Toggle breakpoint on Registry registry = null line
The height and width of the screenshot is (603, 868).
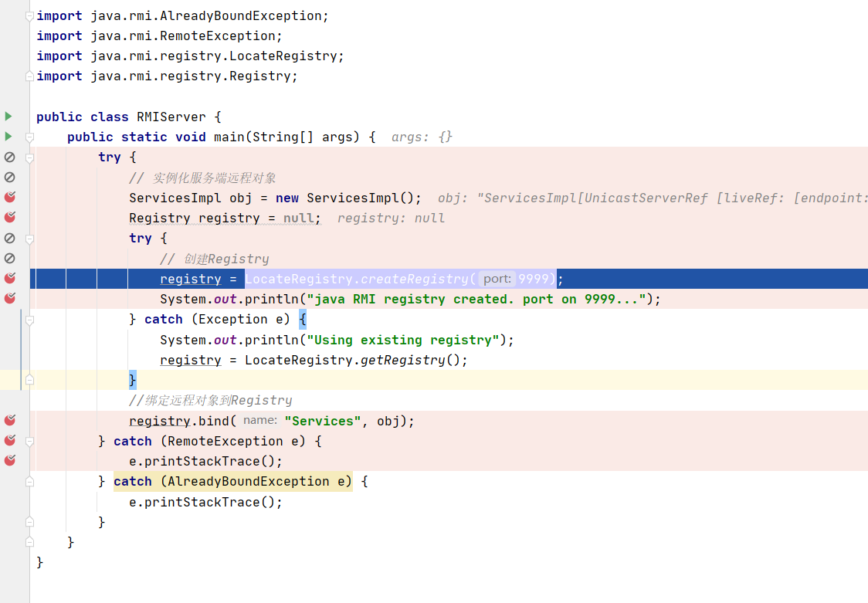[x=9, y=218]
